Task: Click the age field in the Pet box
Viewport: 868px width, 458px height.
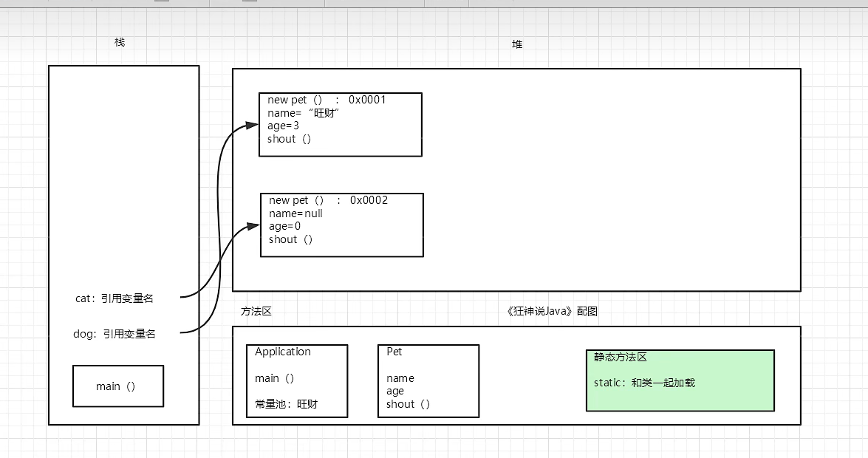Action: [x=395, y=391]
